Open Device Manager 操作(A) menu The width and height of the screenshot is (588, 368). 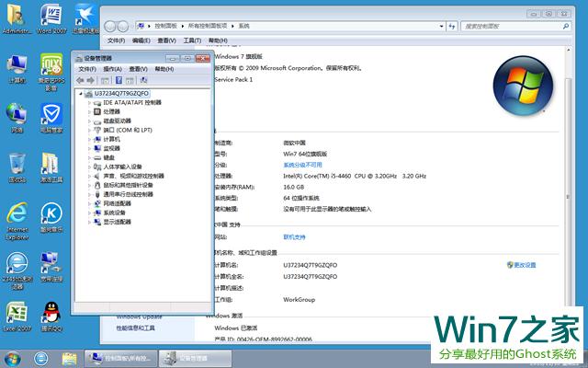point(112,69)
